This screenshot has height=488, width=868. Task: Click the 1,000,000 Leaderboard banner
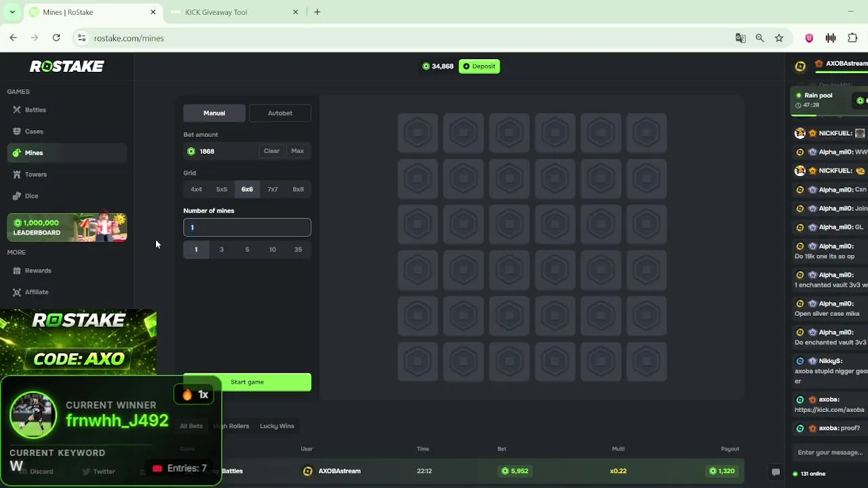click(67, 227)
